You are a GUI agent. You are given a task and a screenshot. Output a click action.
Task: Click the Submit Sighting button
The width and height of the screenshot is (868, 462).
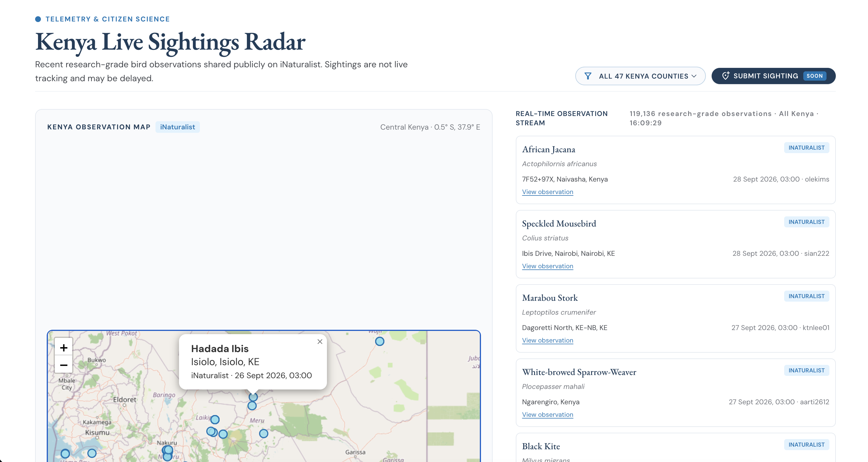[773, 76]
